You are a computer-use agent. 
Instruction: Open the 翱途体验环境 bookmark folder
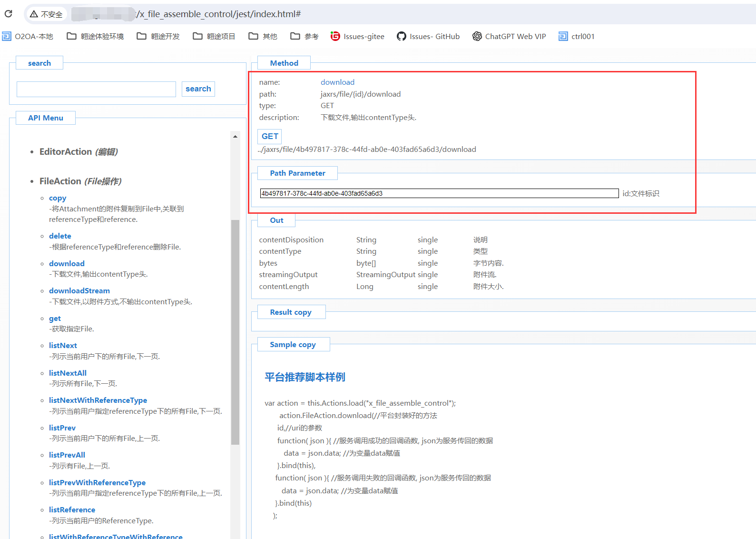click(x=95, y=36)
